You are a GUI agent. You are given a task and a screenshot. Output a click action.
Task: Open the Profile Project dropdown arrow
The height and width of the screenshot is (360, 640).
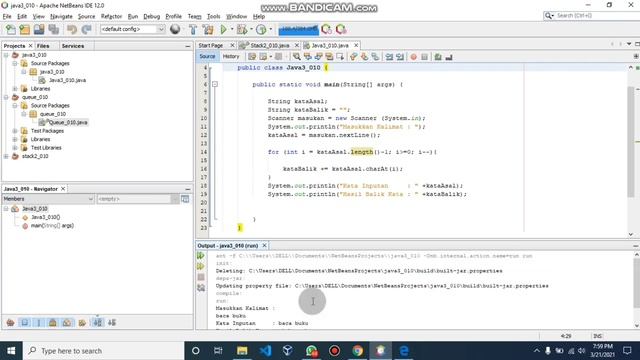click(x=270, y=29)
